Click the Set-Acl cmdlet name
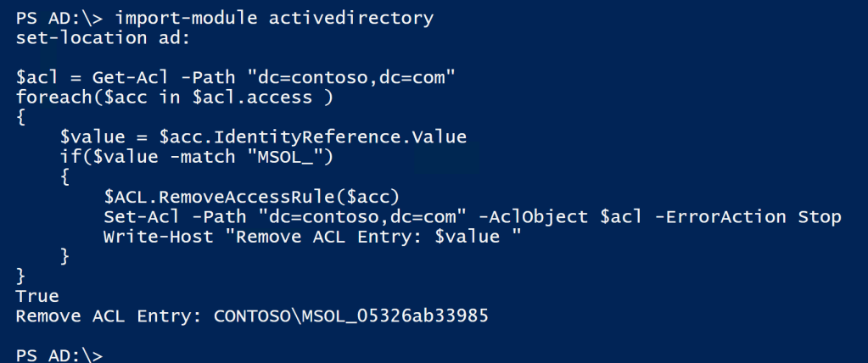Viewport: 868px width, 363px height. click(137, 216)
